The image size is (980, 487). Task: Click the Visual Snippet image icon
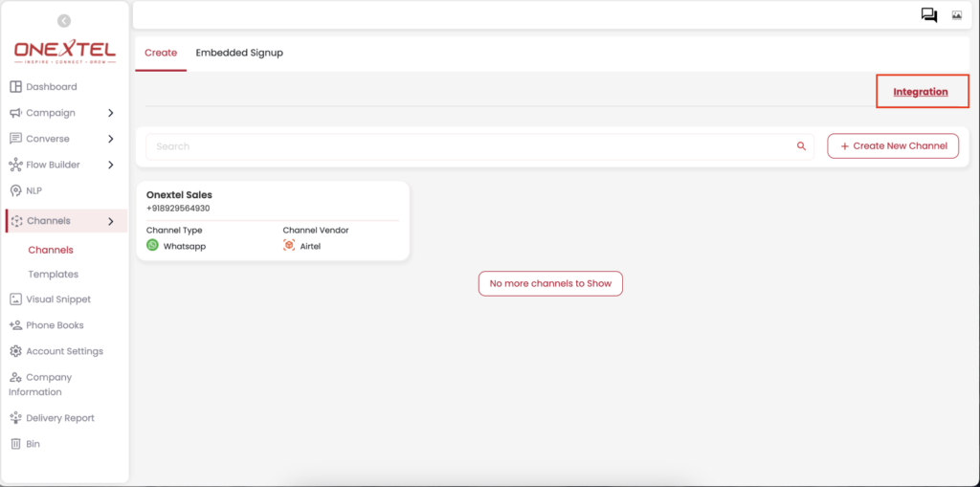pyautogui.click(x=15, y=299)
